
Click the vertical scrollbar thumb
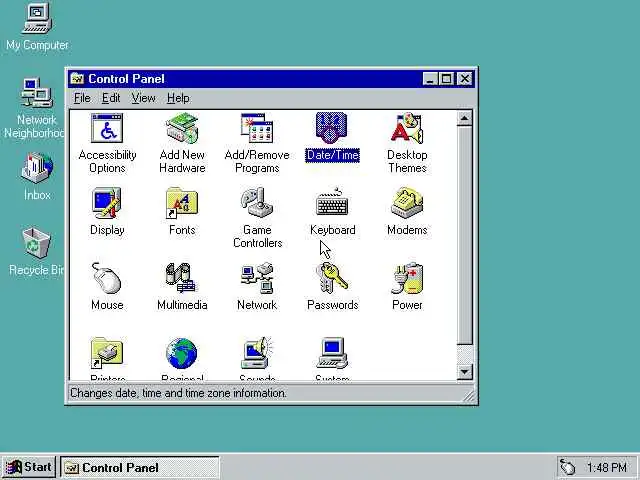pos(464,235)
